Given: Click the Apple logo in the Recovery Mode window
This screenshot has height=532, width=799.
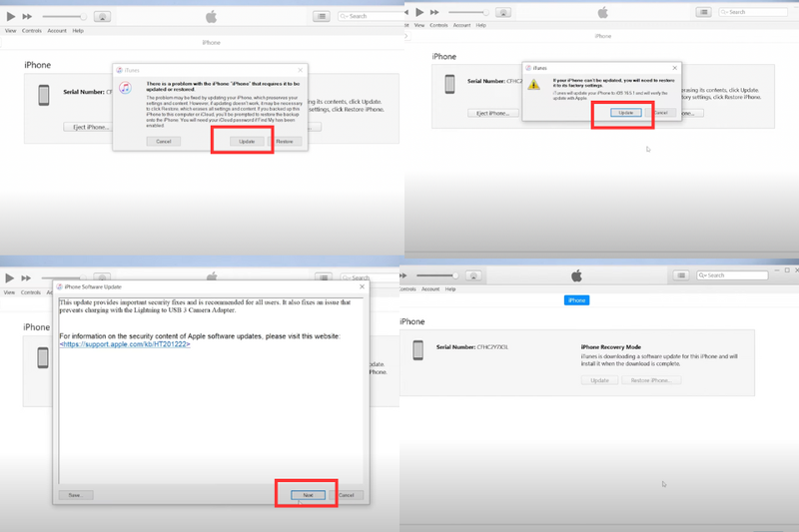Looking at the screenshot, I should click(x=576, y=275).
